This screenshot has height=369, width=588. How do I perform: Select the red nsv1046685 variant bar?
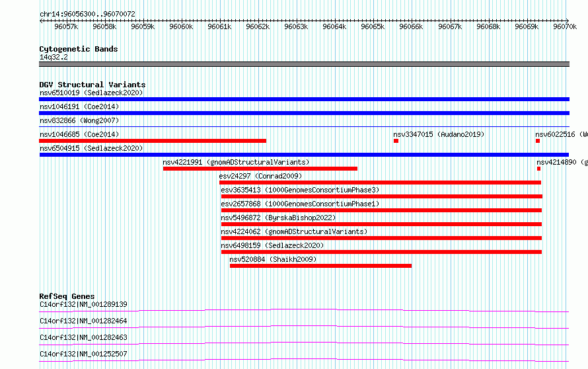pos(153,141)
